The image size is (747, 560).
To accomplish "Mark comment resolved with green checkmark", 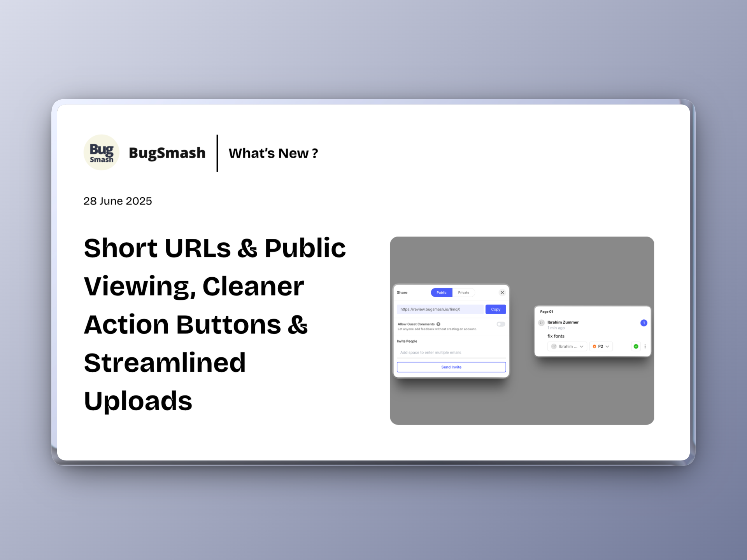I will (636, 346).
